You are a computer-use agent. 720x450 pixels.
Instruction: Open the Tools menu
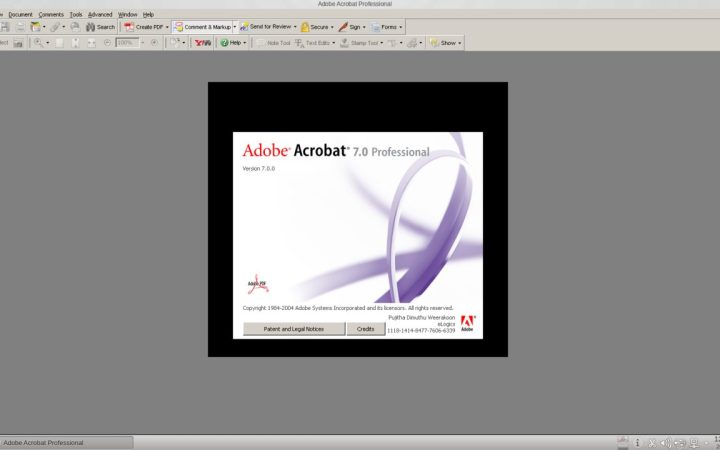pos(76,15)
